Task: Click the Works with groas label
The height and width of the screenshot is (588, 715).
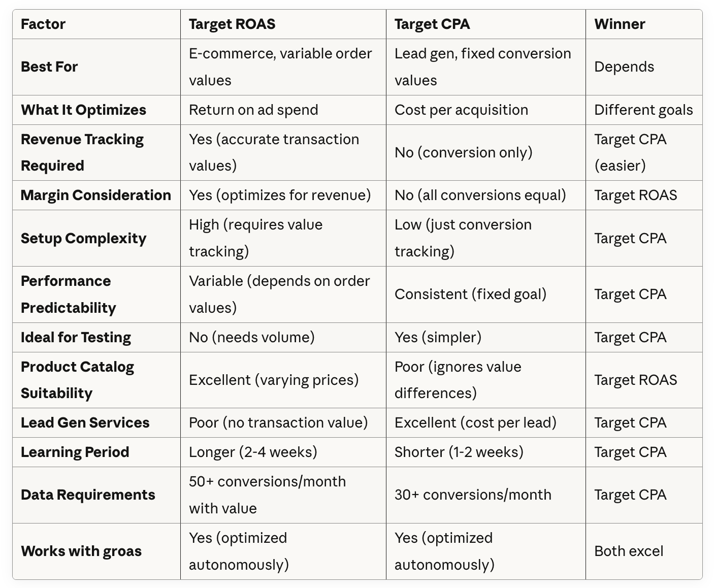Action: [81, 551]
